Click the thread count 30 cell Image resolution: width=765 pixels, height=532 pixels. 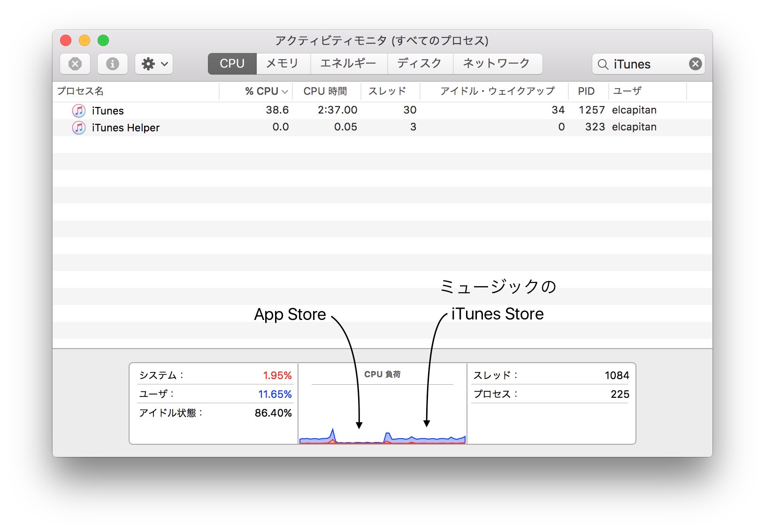(410, 110)
